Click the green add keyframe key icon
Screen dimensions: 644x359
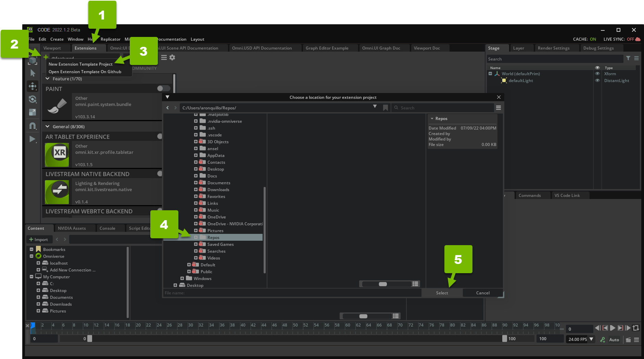[x=603, y=340]
